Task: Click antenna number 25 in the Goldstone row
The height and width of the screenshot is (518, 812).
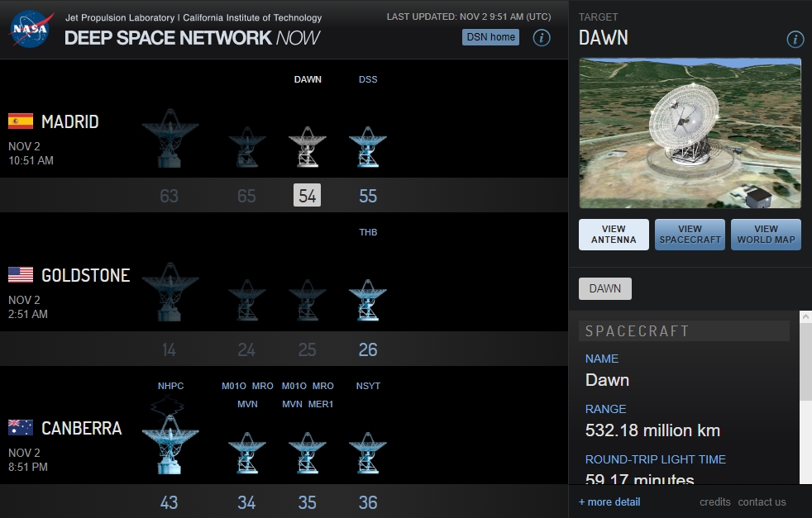Action: tap(307, 349)
